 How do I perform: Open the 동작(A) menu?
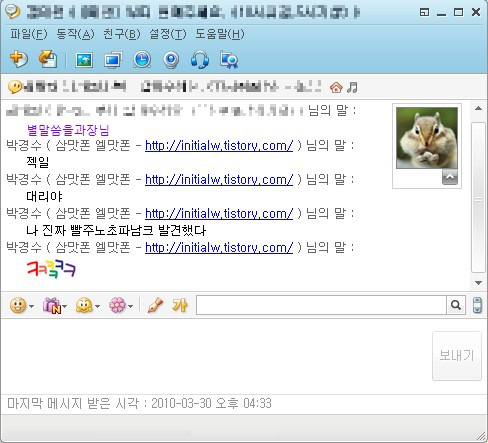tap(75, 34)
